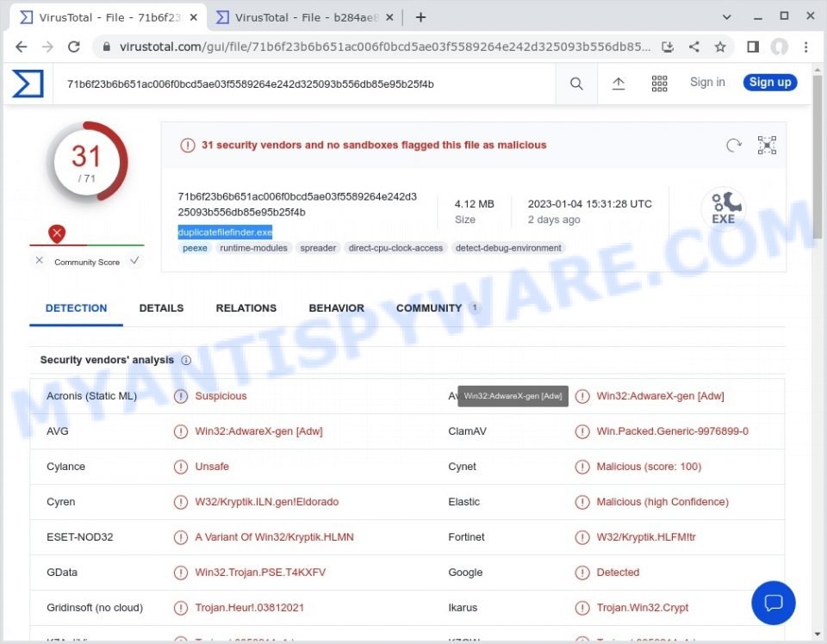Screen dimensions: 827x644
Task: Open the apps grid icon
Action: click(x=659, y=84)
